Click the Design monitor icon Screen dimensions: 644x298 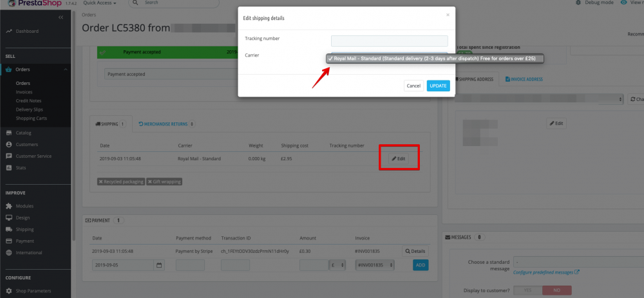click(x=8, y=218)
